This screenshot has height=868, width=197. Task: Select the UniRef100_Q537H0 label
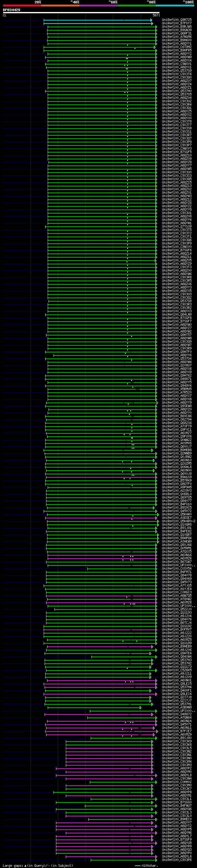[176, 91]
